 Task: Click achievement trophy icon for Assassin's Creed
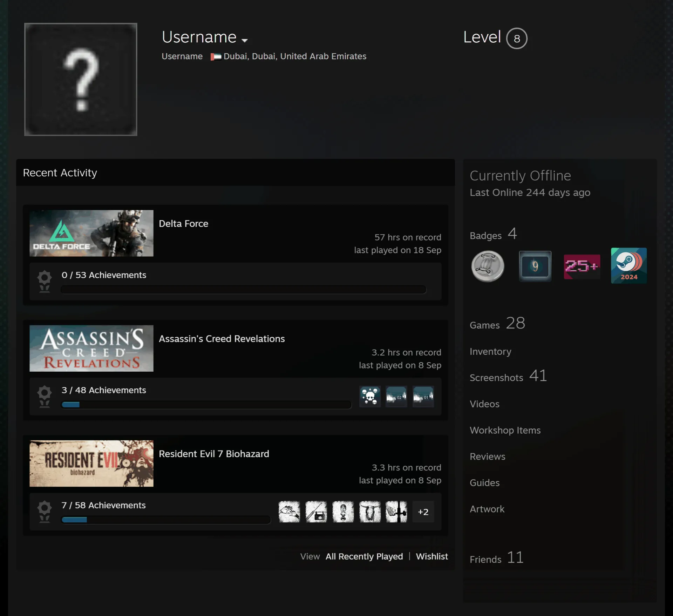(x=45, y=396)
